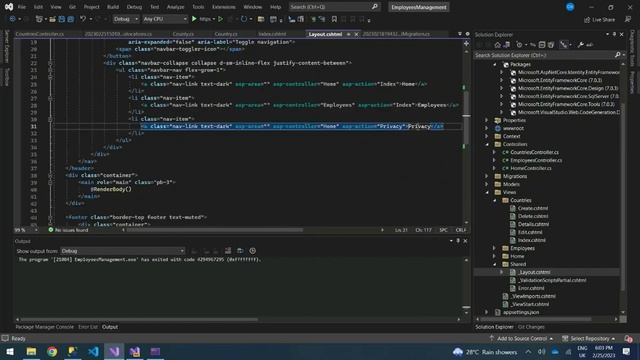Click the Undo arrow in toolbar
The image size is (640, 360).
click(83, 19)
